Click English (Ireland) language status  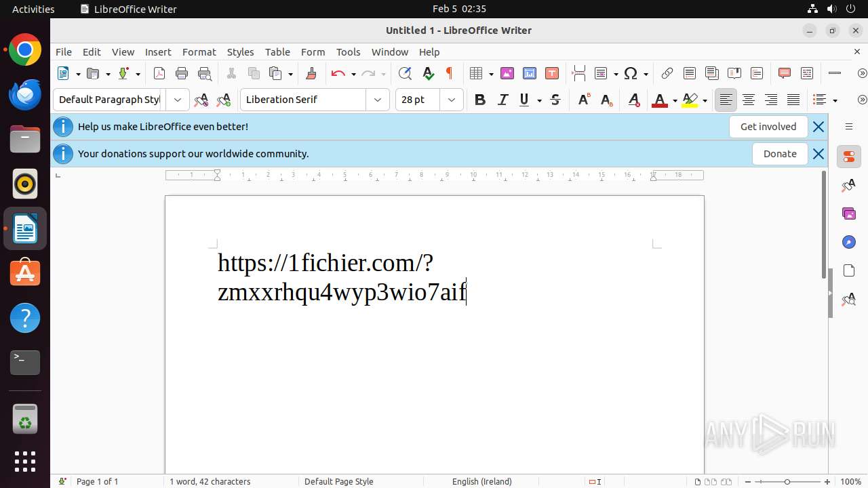pos(482,481)
